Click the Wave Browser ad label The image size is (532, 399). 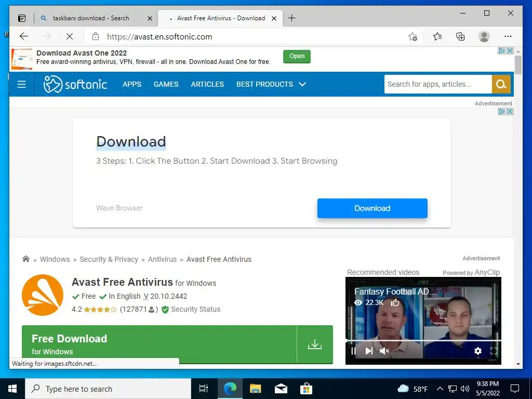(119, 208)
